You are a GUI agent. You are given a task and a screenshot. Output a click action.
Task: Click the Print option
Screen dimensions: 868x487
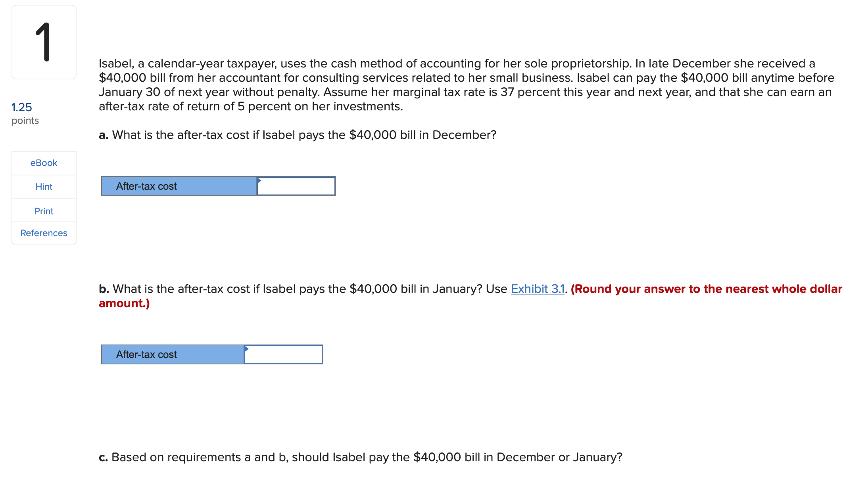click(x=44, y=211)
